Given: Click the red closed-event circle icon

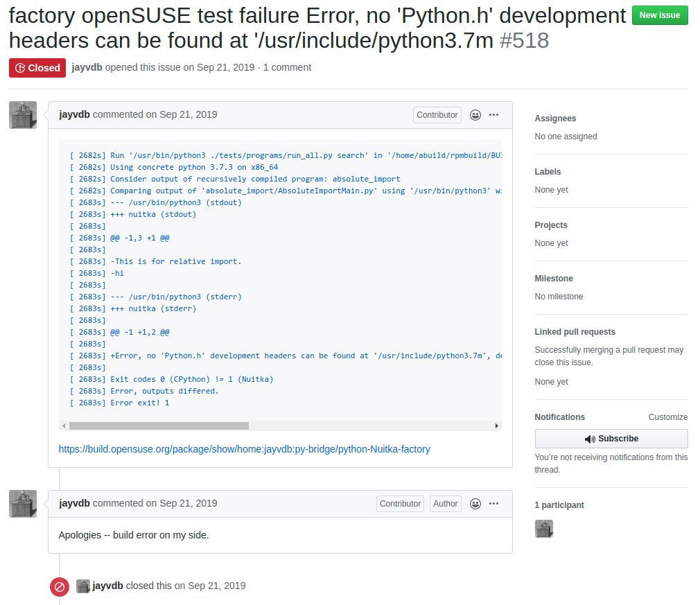Looking at the screenshot, I should pos(60,587).
